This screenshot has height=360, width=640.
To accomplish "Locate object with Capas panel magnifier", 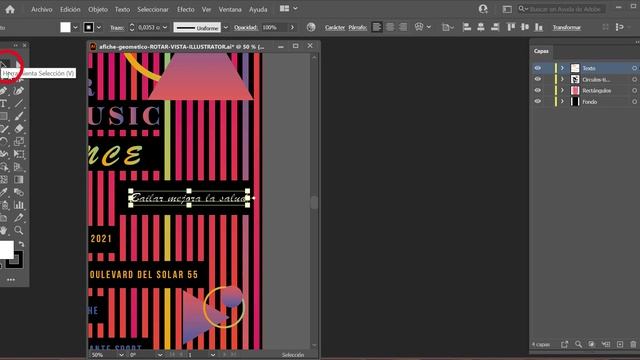I will click(578, 344).
